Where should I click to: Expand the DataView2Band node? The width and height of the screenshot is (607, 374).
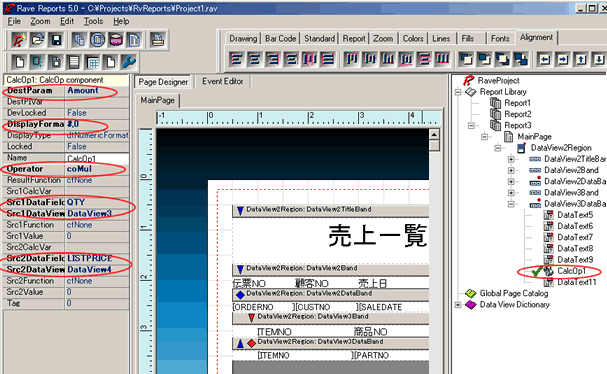pos(511,171)
